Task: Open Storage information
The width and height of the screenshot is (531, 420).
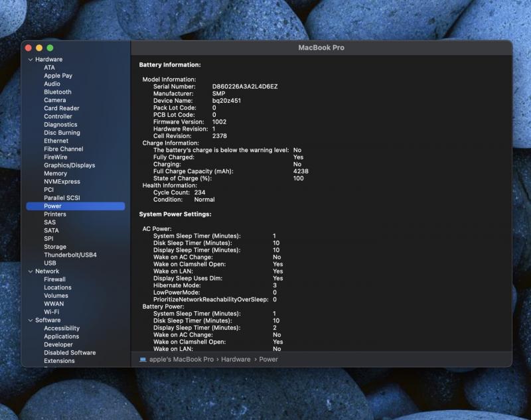Action: tap(55, 247)
